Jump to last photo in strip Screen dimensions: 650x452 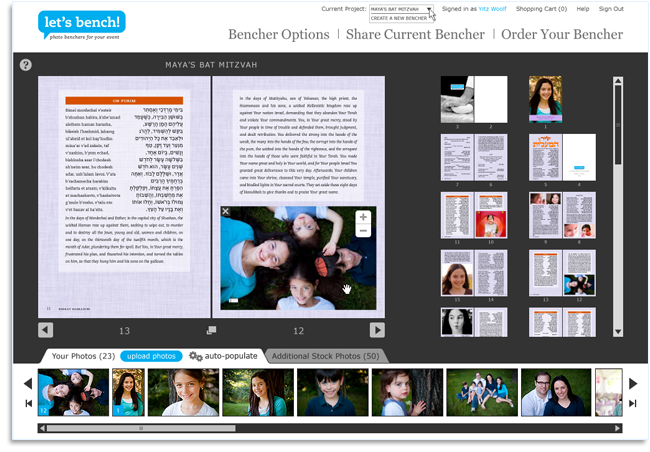coord(633,403)
